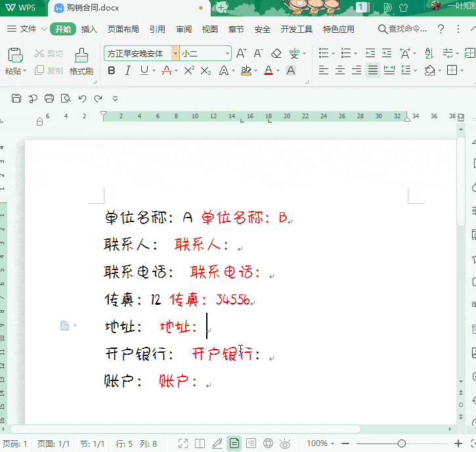This screenshot has height=452, width=476.
Task: Click the print icon in quick access bar
Action: point(49,99)
